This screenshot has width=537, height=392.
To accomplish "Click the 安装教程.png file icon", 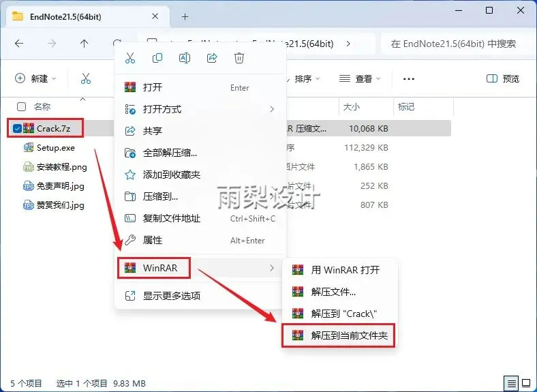I will [x=29, y=167].
